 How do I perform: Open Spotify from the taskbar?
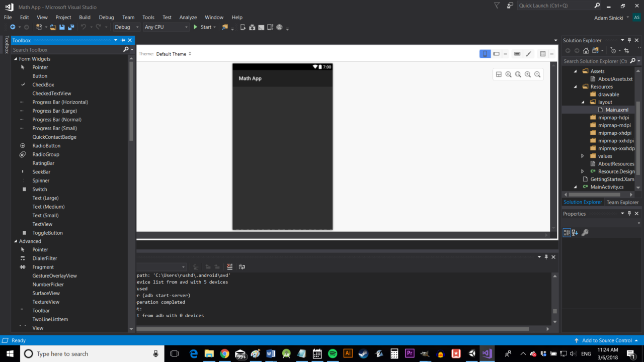point(332,353)
